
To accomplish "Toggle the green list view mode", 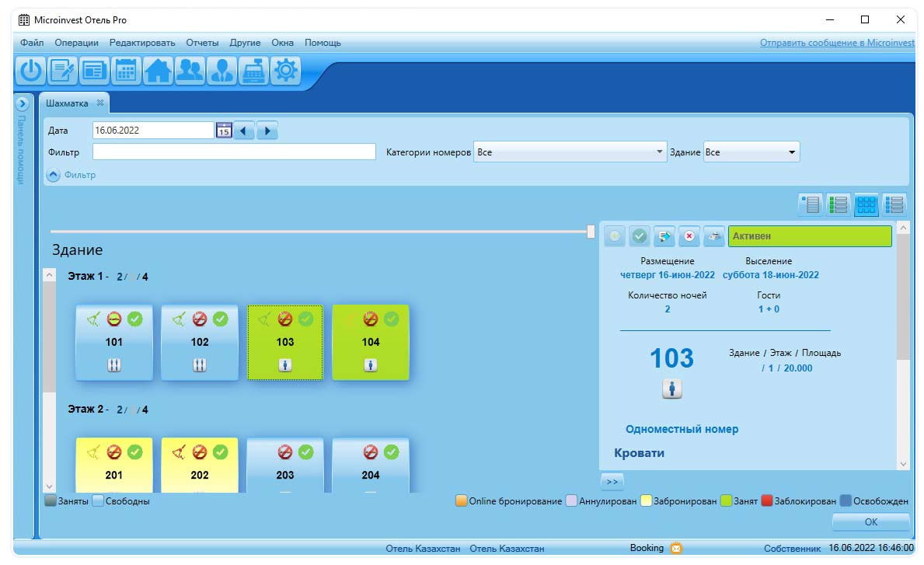I will tap(838, 205).
